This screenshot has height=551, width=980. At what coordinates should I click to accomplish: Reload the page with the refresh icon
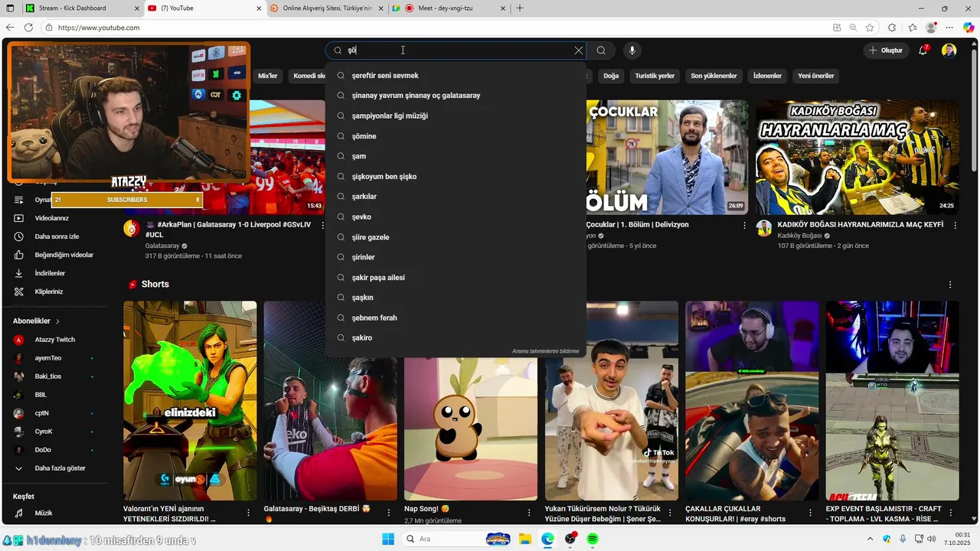[28, 28]
